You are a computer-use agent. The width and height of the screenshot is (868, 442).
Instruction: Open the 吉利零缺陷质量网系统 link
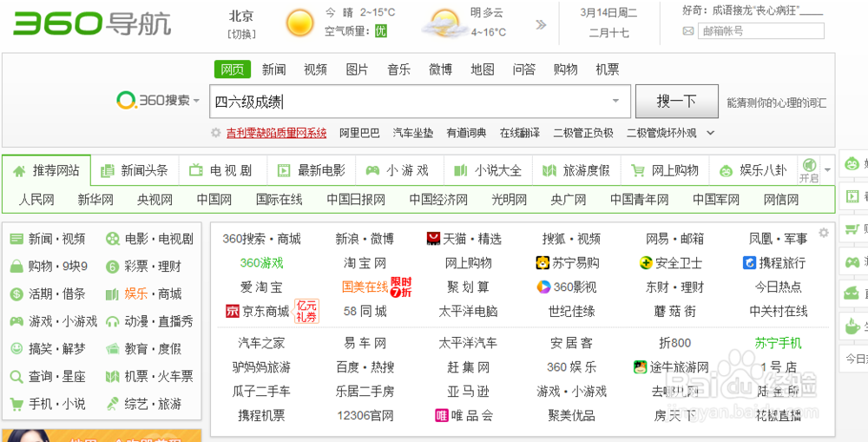coord(276,133)
